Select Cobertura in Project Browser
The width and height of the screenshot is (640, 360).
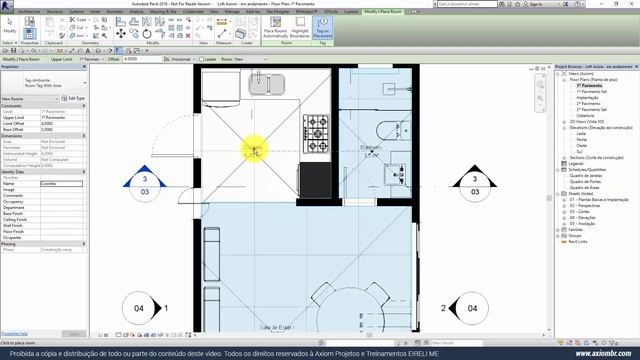[585, 116]
